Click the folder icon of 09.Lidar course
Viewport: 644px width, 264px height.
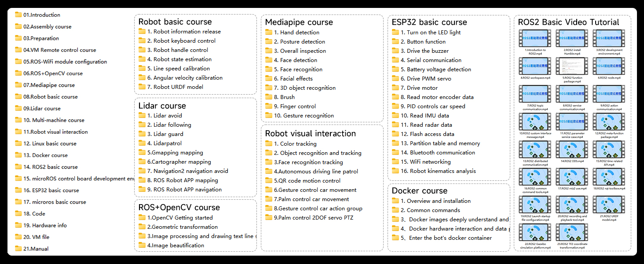point(18,108)
